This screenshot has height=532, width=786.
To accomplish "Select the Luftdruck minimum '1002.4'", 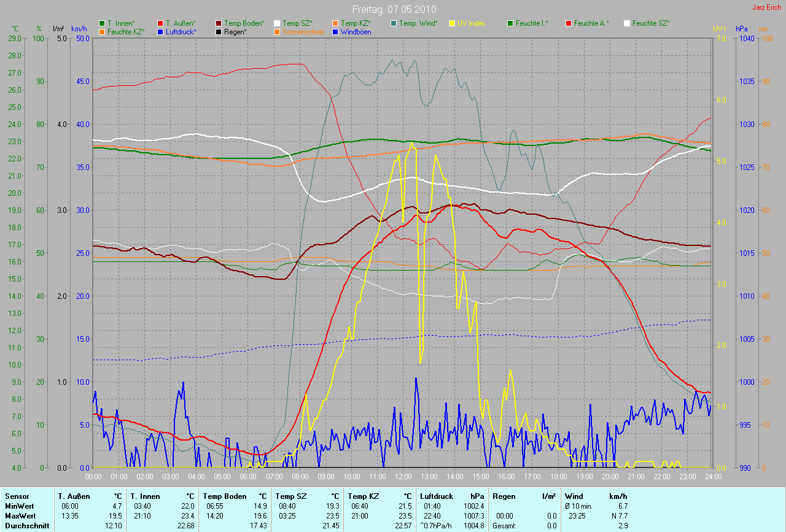I will (x=473, y=506).
